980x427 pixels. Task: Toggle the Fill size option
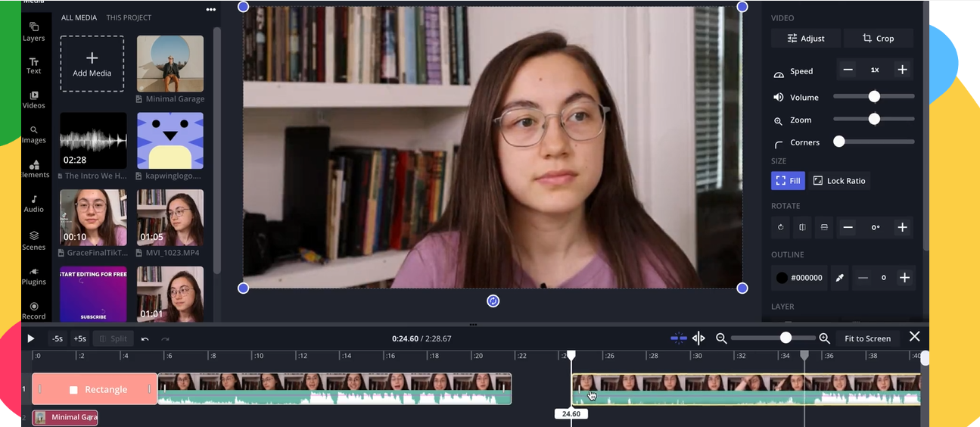coord(788,181)
